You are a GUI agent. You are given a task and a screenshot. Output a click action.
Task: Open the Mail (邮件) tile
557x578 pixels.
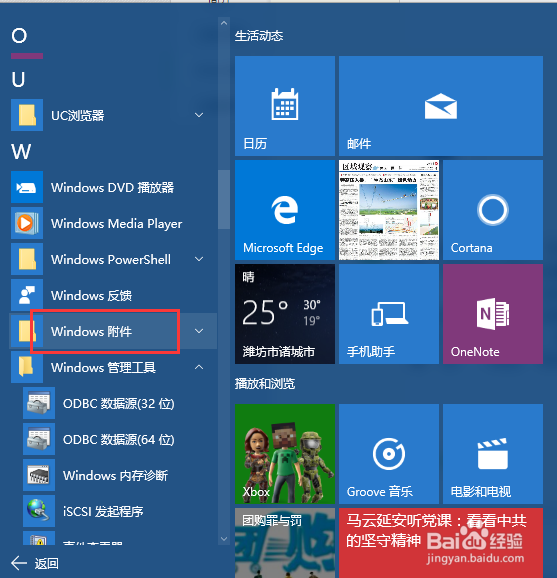441,106
